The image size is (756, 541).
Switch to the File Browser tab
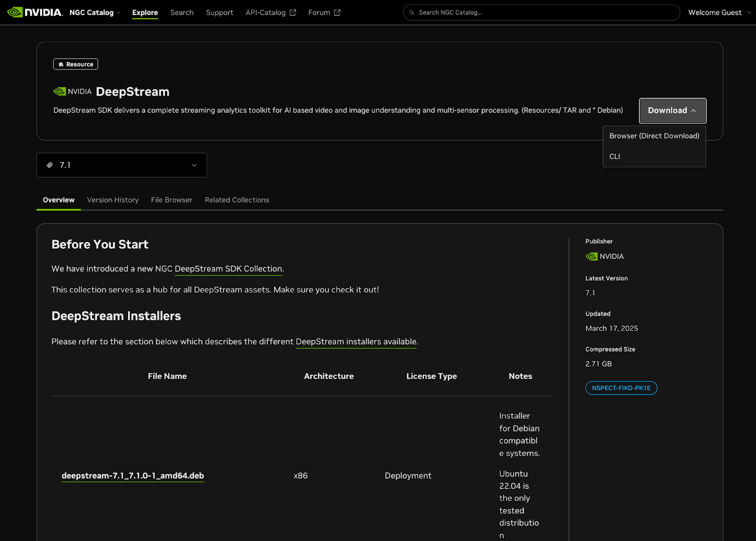coord(172,200)
